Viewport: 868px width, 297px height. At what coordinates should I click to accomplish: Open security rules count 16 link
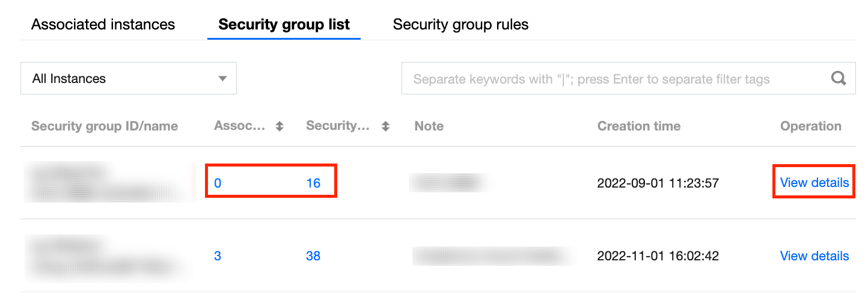313,183
